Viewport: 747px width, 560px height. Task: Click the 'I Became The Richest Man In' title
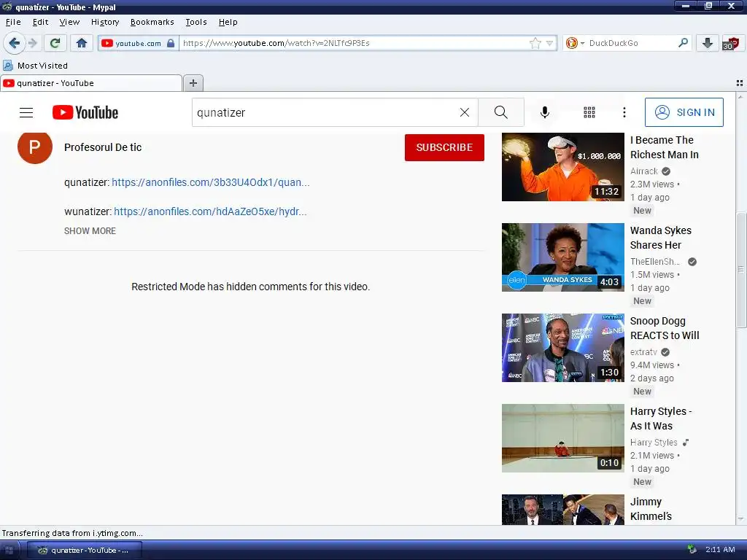coord(665,147)
